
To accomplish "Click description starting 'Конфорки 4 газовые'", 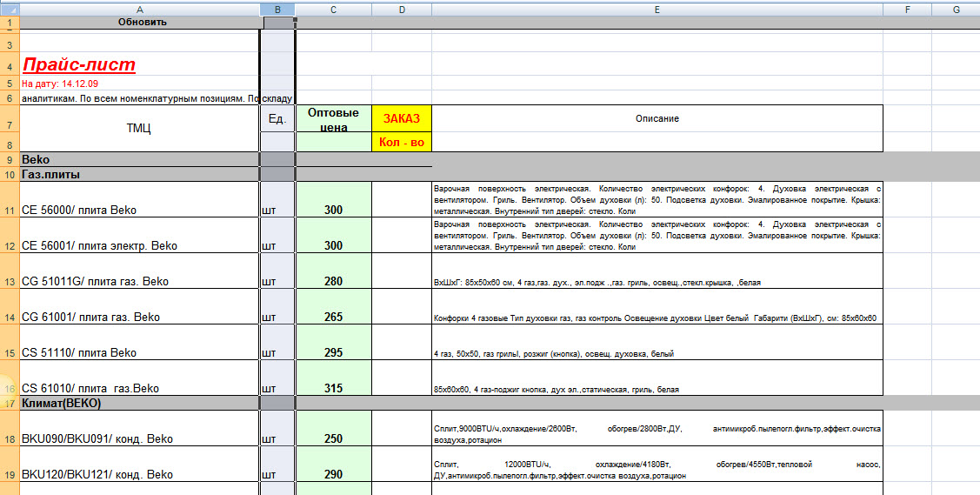I will 657,306.
